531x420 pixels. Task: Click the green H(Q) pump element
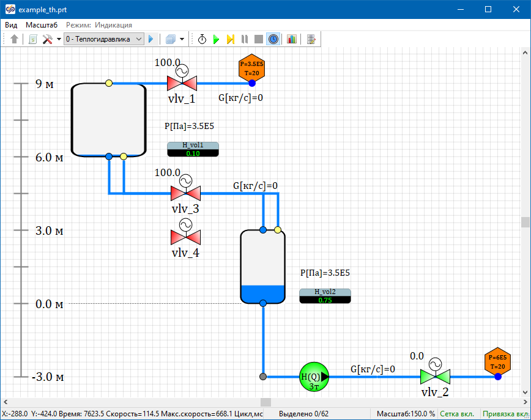pos(314,377)
